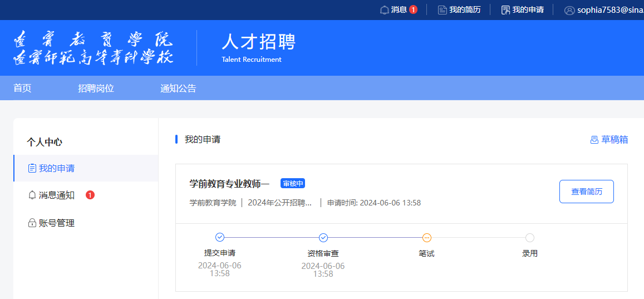
Task: Click the bell icon beside 消息 in top bar
Action: pyautogui.click(x=384, y=10)
